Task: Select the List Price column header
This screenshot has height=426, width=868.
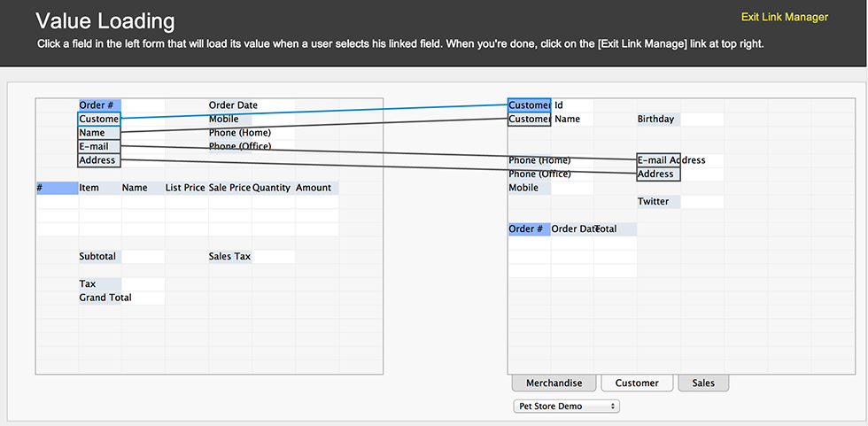Action: tap(186, 188)
